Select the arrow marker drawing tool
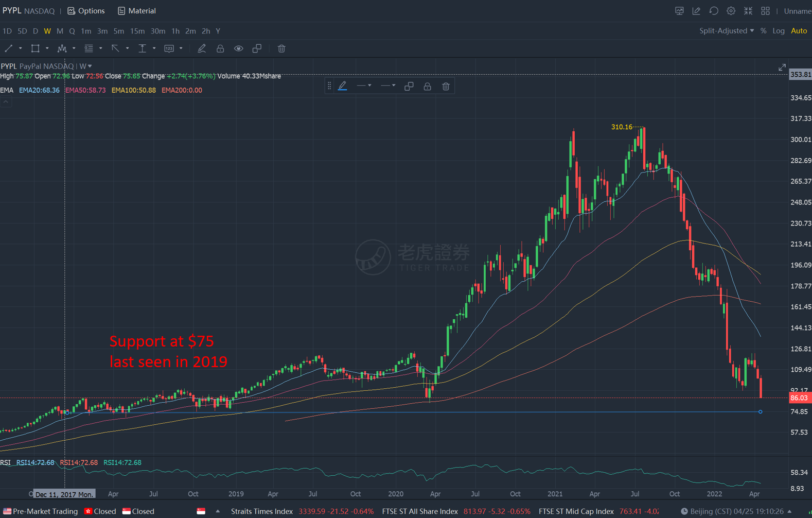Image resolution: width=812 pixels, height=518 pixels. (x=115, y=48)
